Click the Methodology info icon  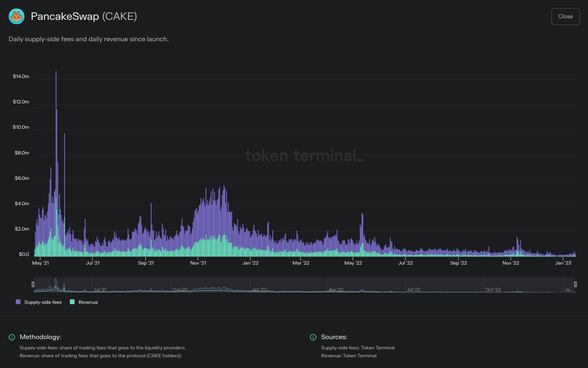click(12, 337)
